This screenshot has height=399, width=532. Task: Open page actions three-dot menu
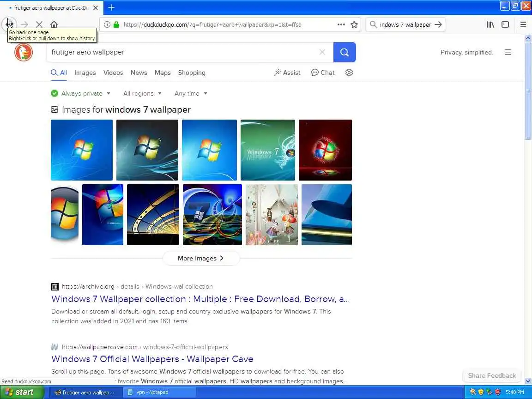[341, 24]
